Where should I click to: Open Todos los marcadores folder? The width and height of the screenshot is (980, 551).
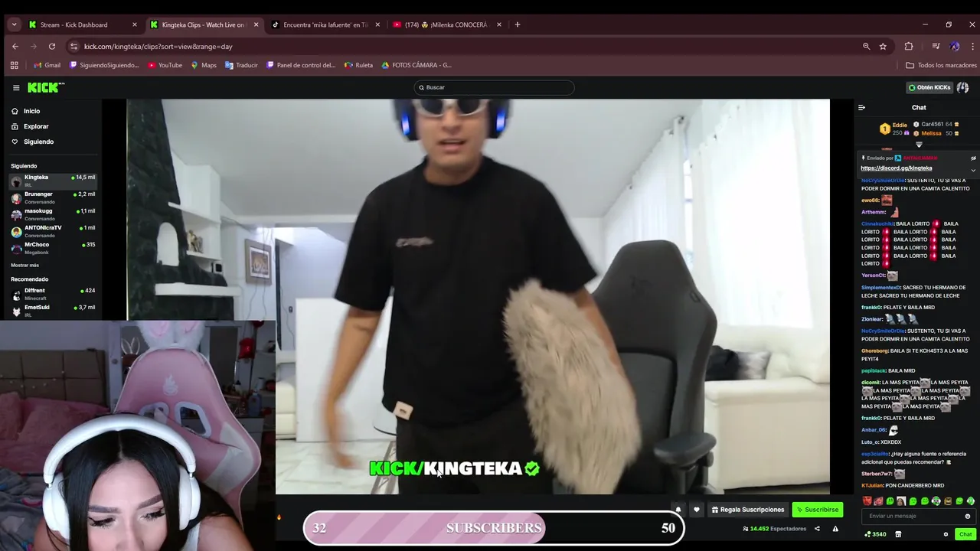pyautogui.click(x=941, y=65)
